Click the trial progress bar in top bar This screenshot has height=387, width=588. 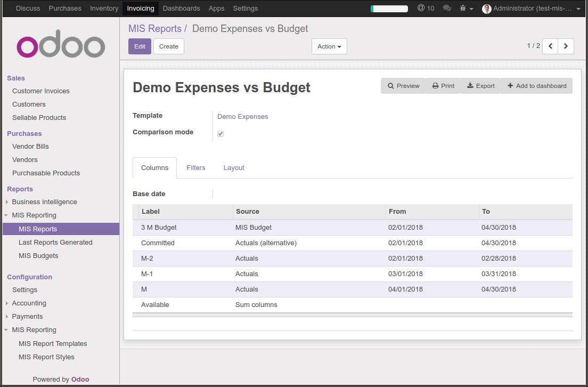[x=389, y=9]
